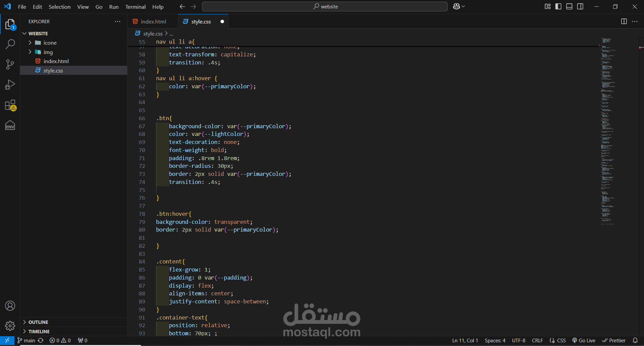
Task: Open the ENV extension panel
Action: coord(10,126)
